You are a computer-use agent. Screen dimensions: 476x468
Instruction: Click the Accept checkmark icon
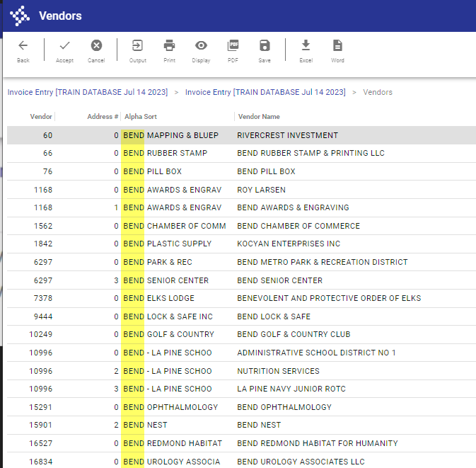(64, 45)
